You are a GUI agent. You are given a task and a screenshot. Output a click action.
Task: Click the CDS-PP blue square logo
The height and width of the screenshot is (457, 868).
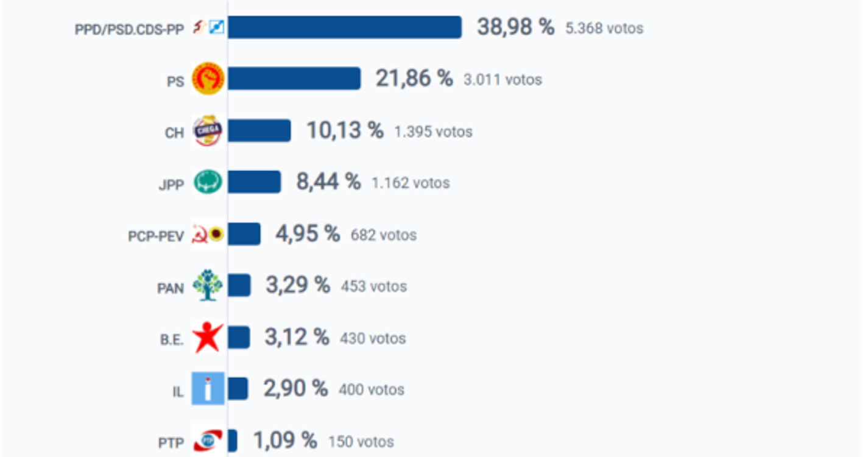point(216,27)
